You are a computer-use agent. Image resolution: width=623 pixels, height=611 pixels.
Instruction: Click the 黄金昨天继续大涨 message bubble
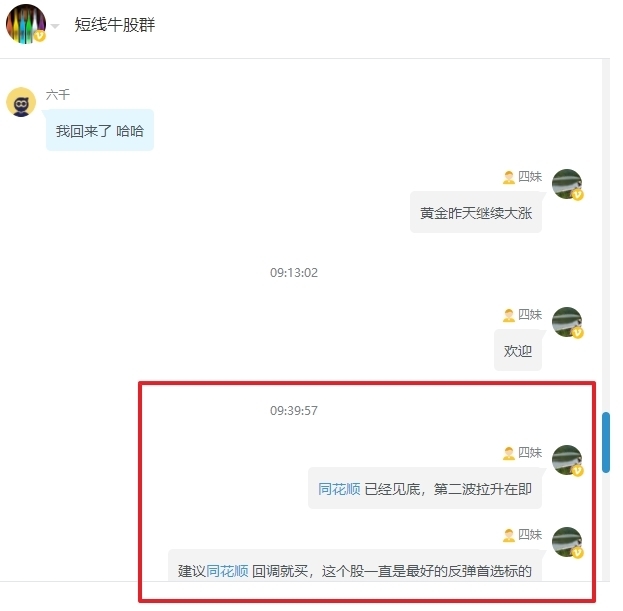pyautogui.click(x=476, y=213)
